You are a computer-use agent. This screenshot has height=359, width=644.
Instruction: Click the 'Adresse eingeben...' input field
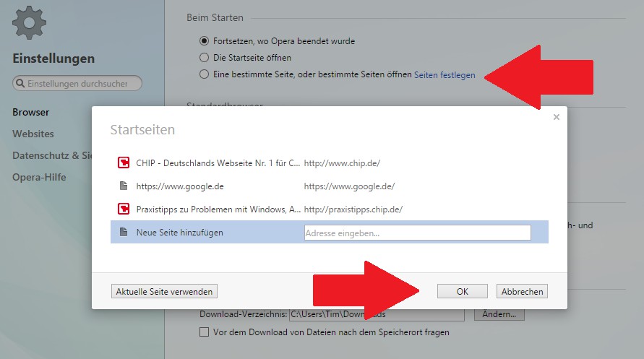coord(417,233)
